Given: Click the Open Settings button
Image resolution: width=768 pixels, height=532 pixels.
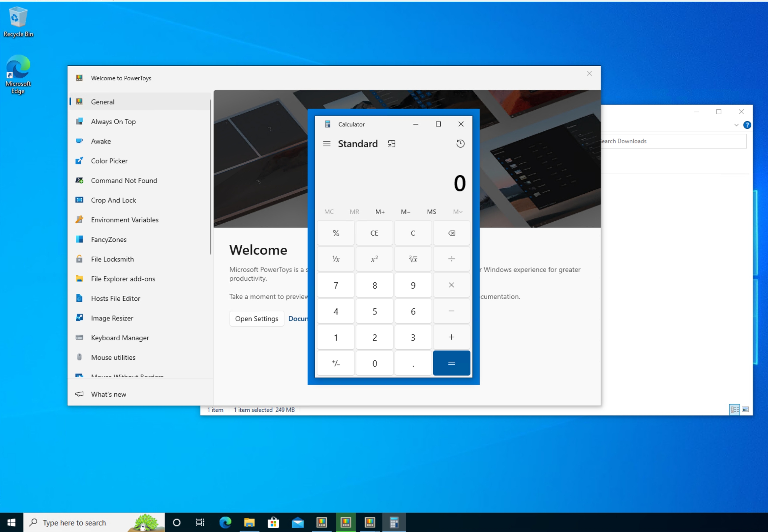Looking at the screenshot, I should 256,318.
